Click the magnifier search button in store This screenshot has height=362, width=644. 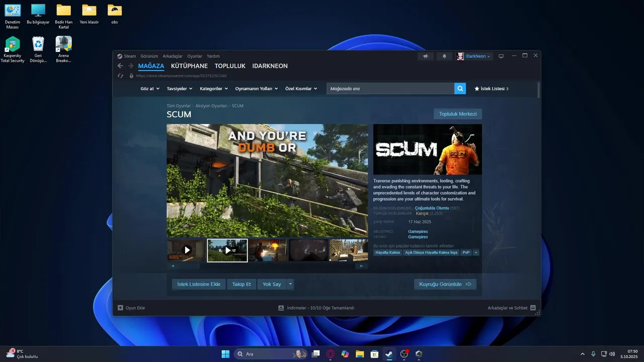click(460, 88)
